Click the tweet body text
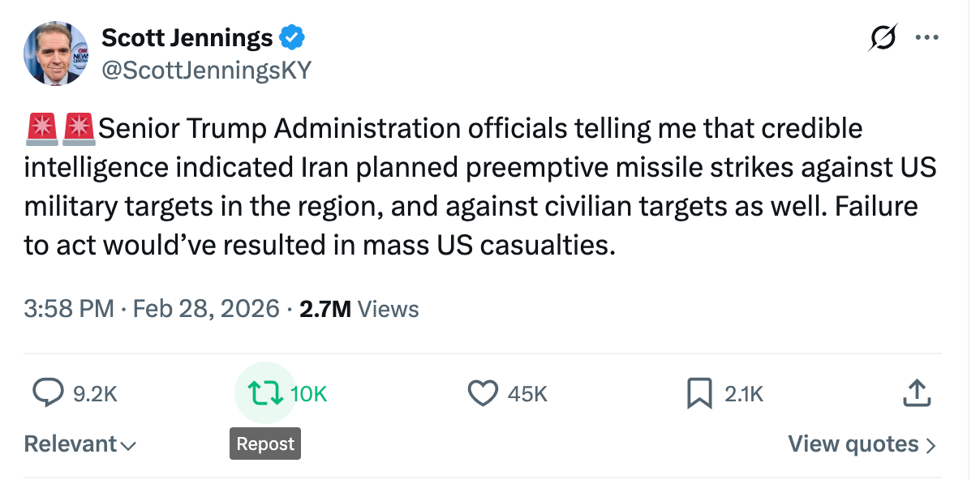The height and width of the screenshot is (480, 980). [x=479, y=186]
